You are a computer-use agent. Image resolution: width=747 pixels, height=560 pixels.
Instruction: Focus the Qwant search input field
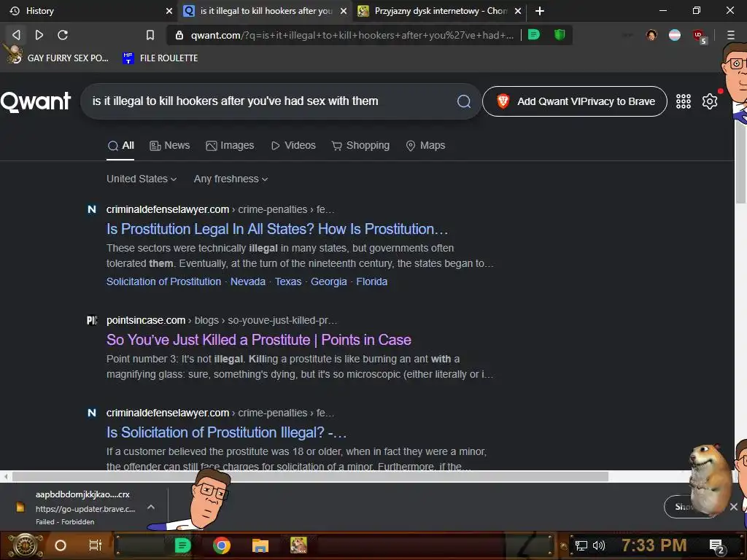[271, 101]
